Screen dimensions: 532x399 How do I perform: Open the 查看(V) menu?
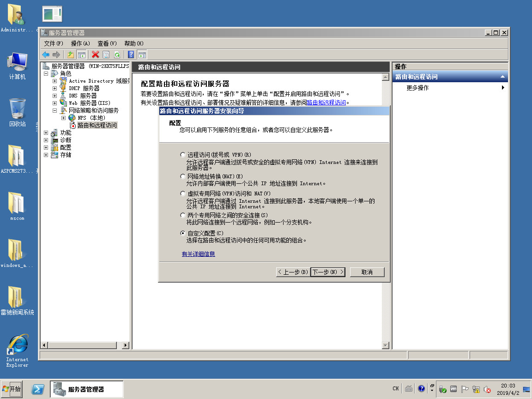[x=107, y=43]
